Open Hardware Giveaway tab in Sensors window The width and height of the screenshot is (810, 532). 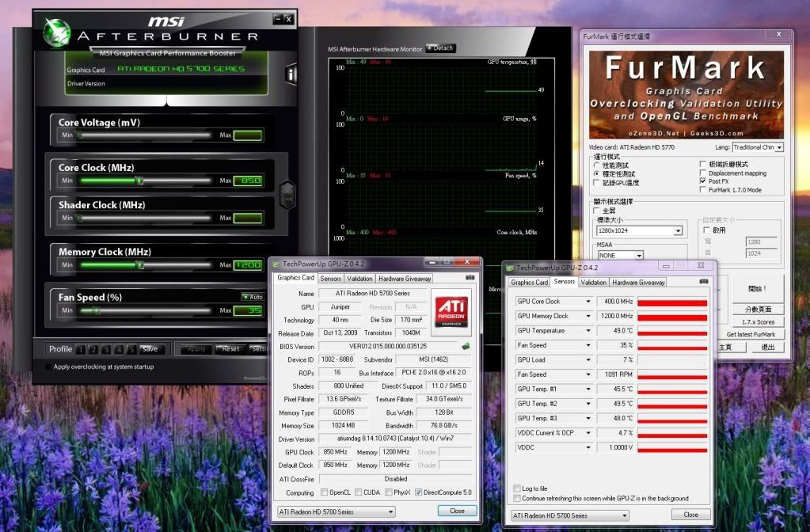(x=638, y=283)
